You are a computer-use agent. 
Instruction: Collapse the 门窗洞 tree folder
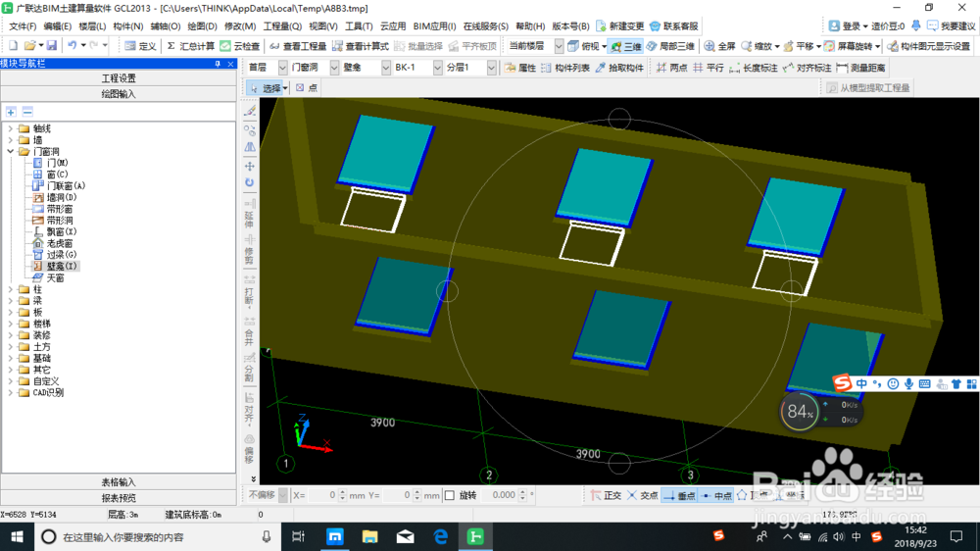point(11,151)
